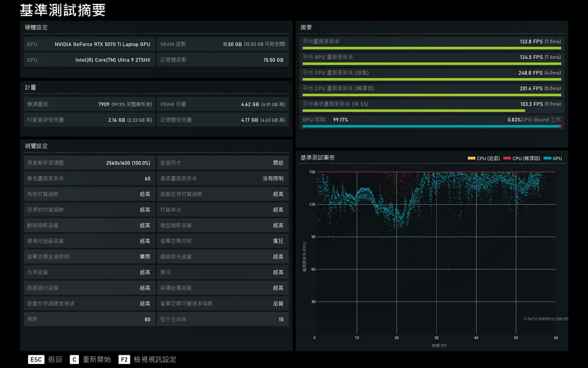Click 檢視視訊設定 to view video settings

pyautogui.click(x=155, y=360)
